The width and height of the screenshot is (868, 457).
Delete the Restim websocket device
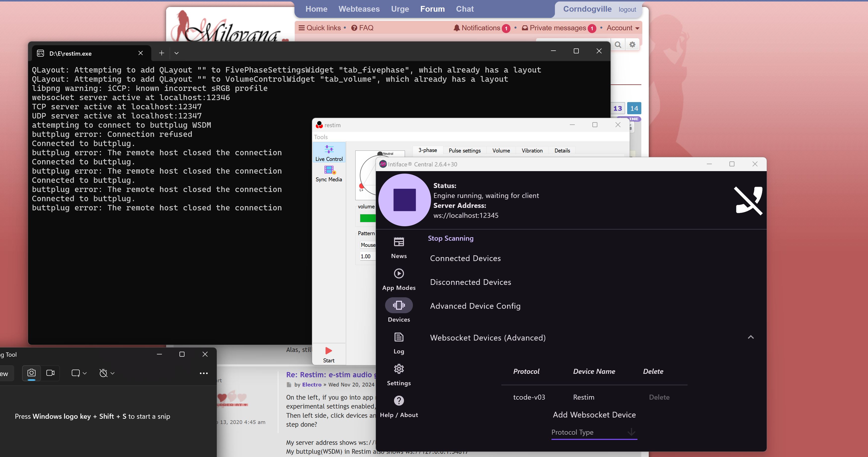click(659, 397)
